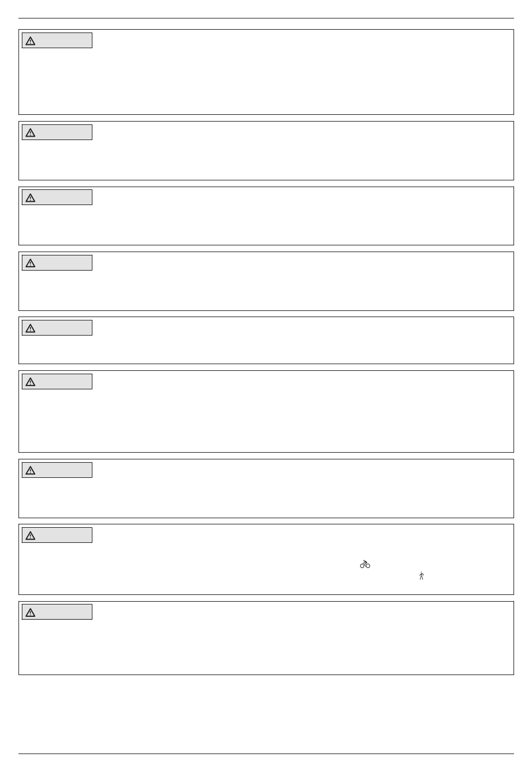Screen dimensions: 532x772
Task: Click warning triangle in the first box
Action: pyautogui.click(x=30, y=41)
